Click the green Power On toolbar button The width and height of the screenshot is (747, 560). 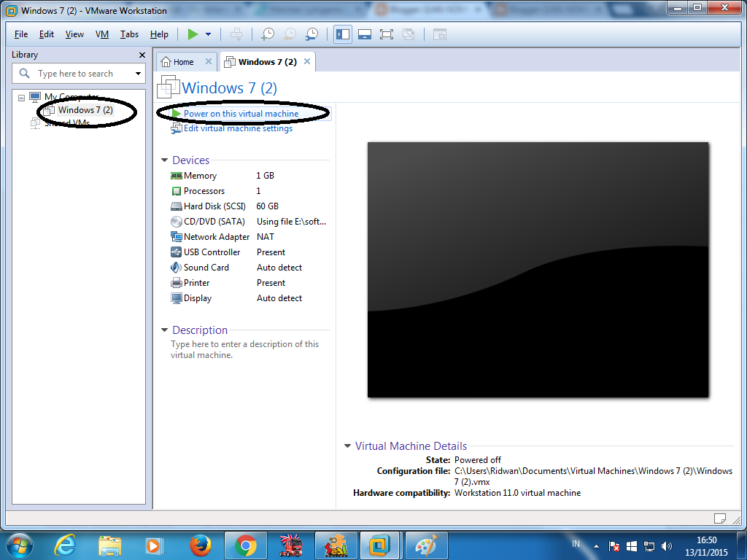(193, 34)
